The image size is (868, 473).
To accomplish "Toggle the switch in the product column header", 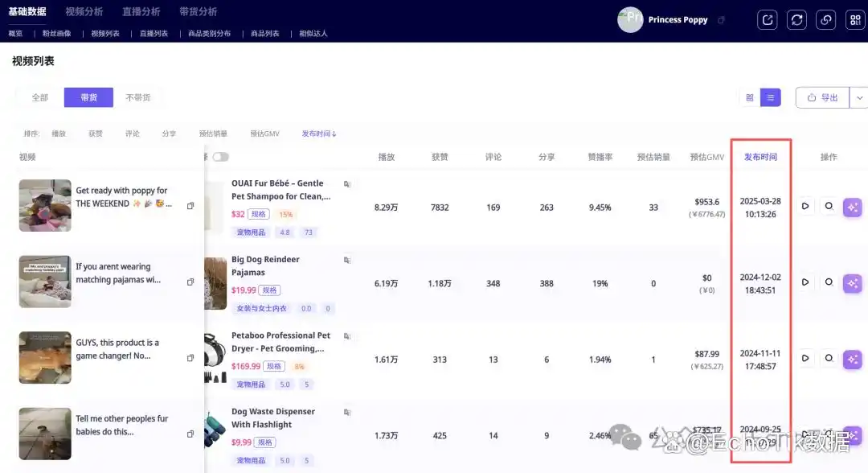I will (x=220, y=157).
